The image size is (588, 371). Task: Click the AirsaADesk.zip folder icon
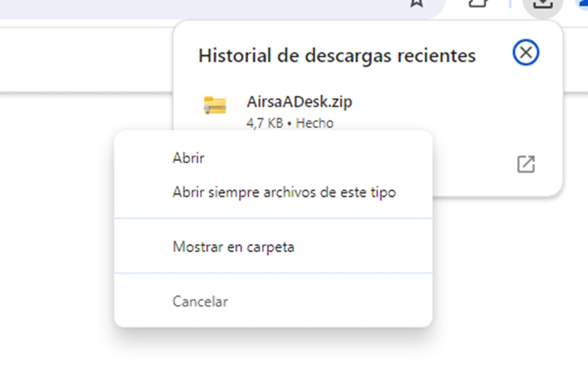click(215, 106)
